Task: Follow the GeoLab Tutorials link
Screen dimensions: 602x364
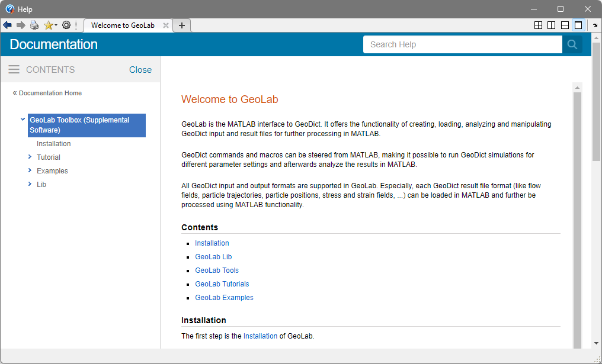Action: click(x=222, y=284)
